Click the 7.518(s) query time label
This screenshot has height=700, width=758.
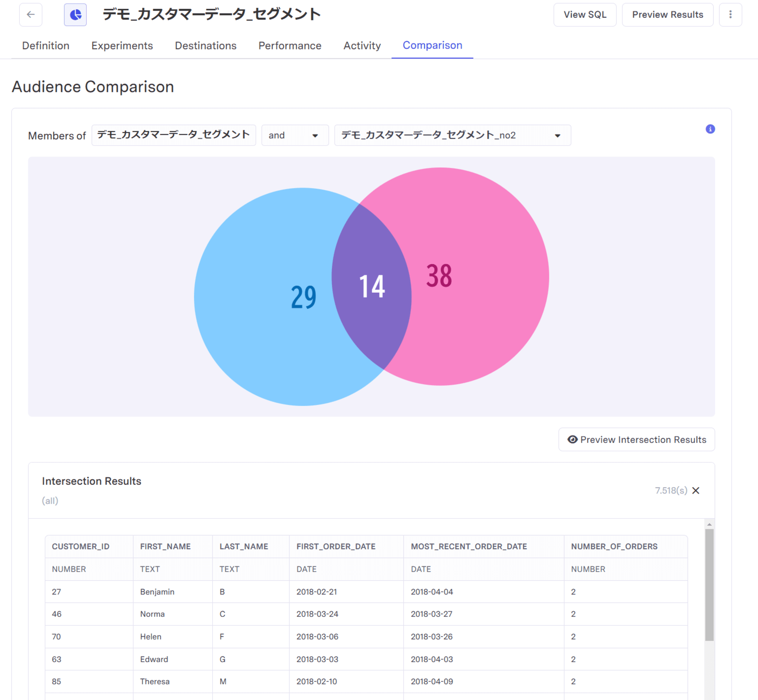(x=671, y=490)
